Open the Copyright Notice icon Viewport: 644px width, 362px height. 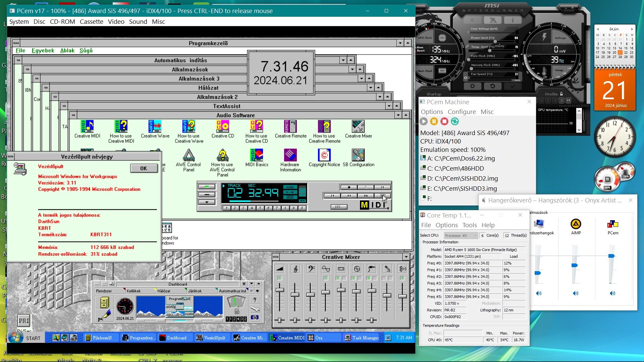coord(324,158)
